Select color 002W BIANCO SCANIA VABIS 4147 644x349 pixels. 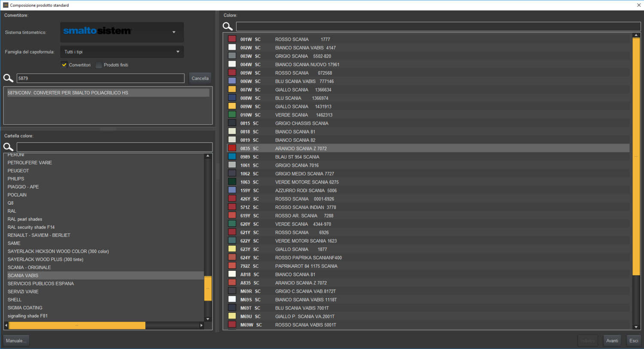click(x=428, y=47)
